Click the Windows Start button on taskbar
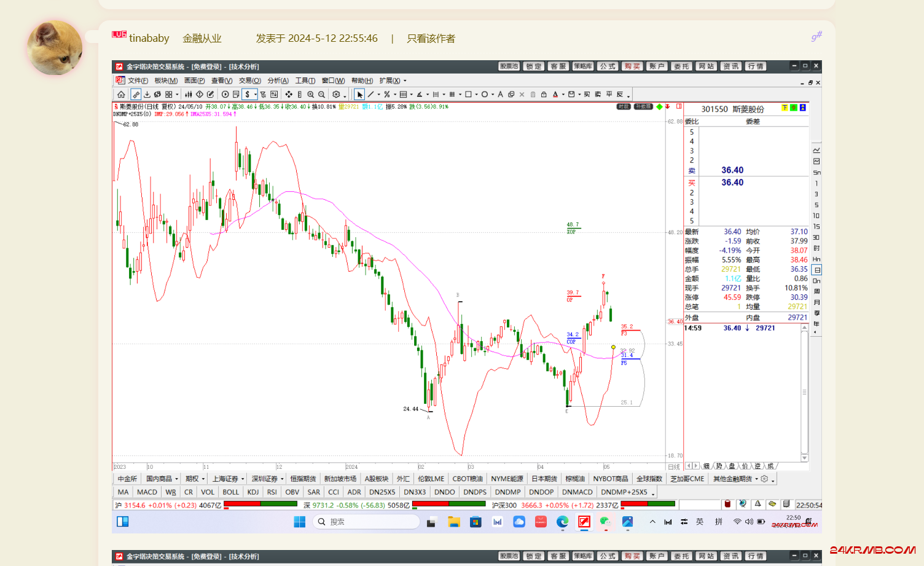The image size is (924, 566). pos(299,522)
